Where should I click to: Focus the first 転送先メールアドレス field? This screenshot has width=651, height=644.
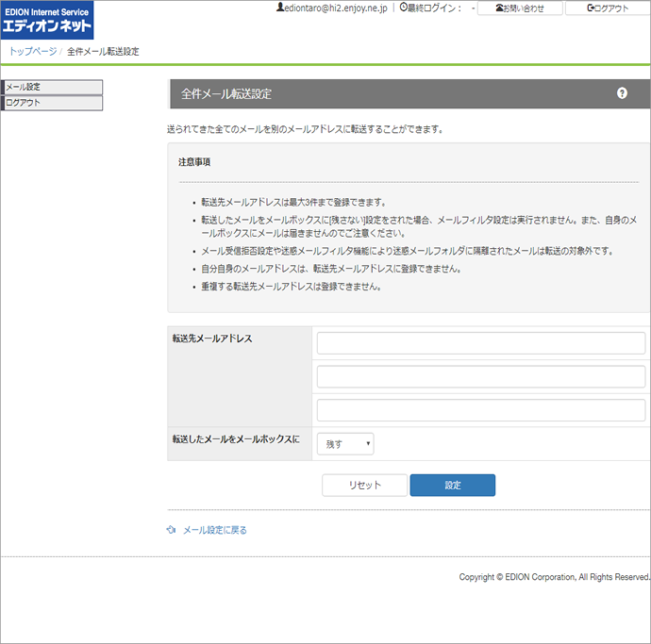pos(481,343)
